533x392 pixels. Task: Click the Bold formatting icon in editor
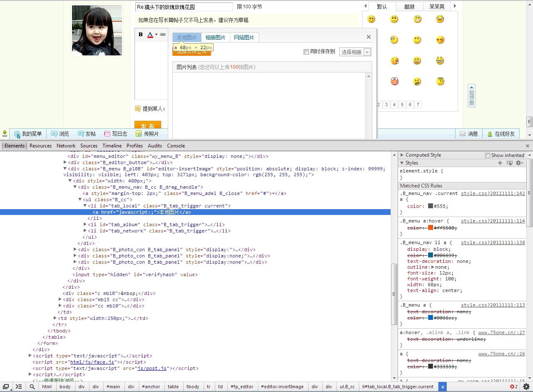point(141,35)
